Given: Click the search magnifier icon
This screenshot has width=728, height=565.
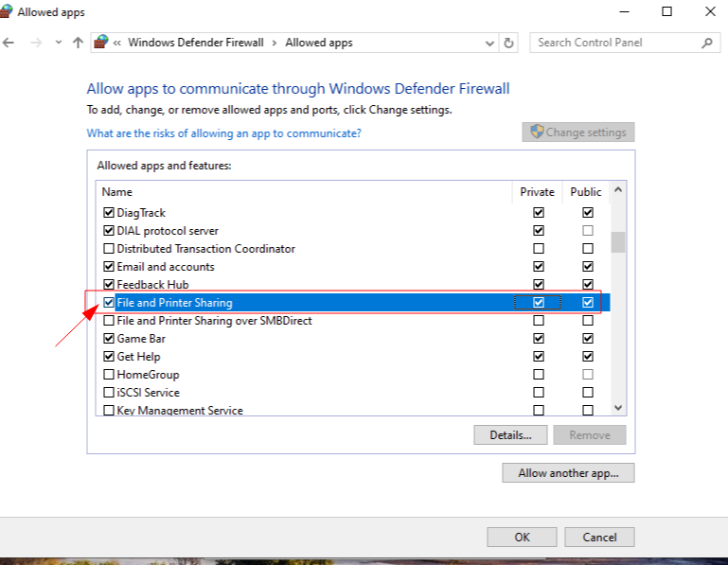Looking at the screenshot, I should (706, 44).
